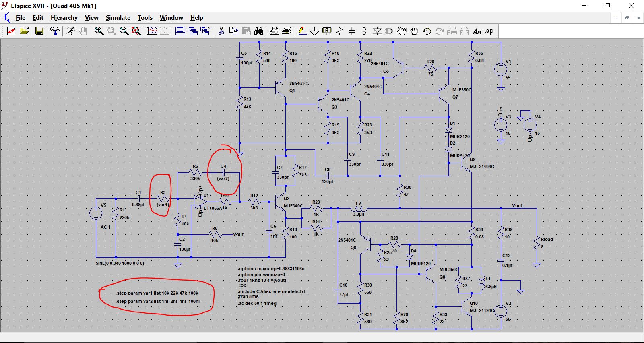Click the Autorange waveform plot icon
This screenshot has height=343, width=644.
coord(152,31)
